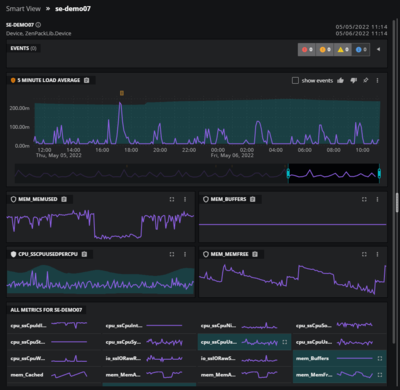Image resolution: width=400 pixels, height=390 pixels.
Task: Go back to Smart View breadcrumb
Action: [23, 9]
